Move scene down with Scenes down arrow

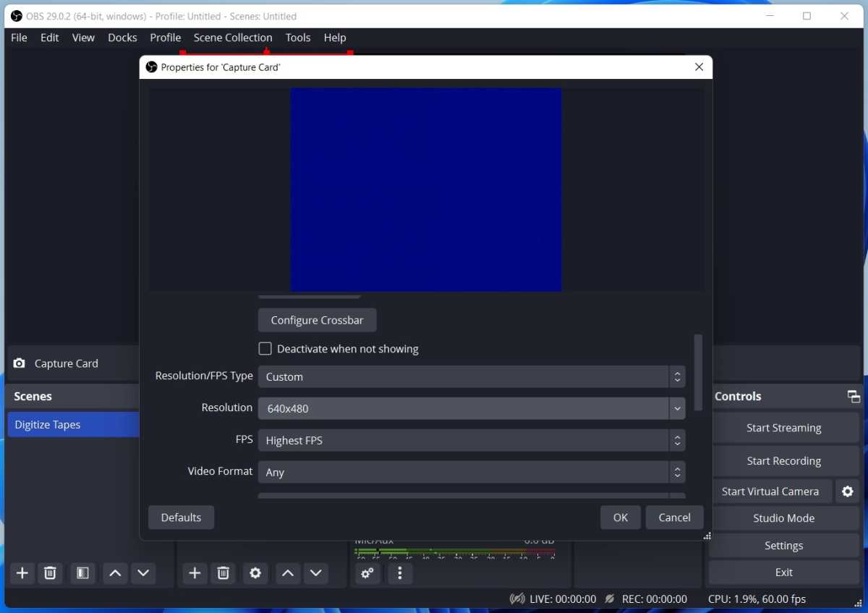(x=143, y=573)
